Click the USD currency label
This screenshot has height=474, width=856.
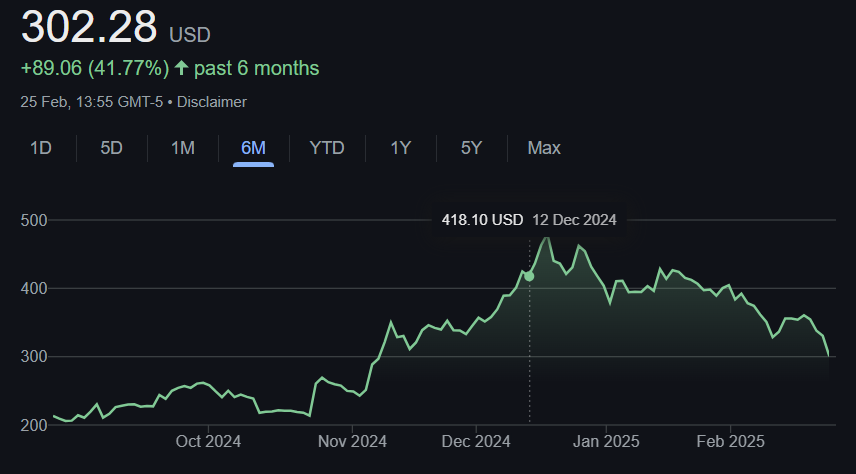pos(190,35)
